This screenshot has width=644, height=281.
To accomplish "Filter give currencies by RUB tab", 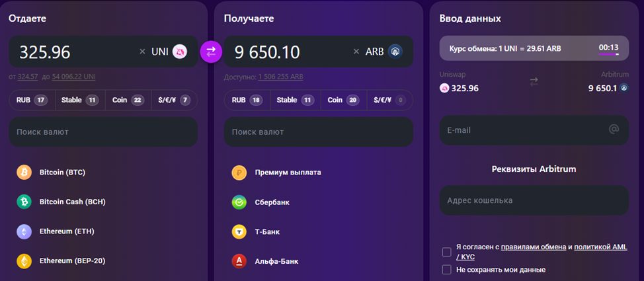I will (x=31, y=100).
